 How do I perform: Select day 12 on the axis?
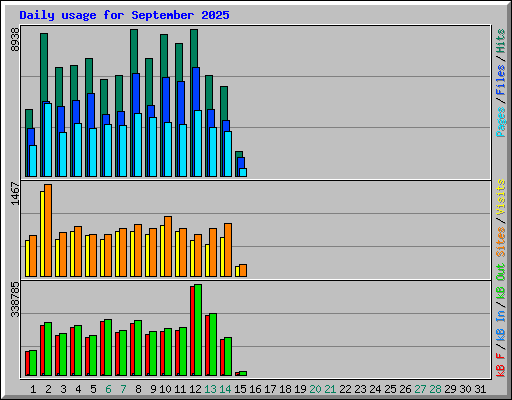195,389
